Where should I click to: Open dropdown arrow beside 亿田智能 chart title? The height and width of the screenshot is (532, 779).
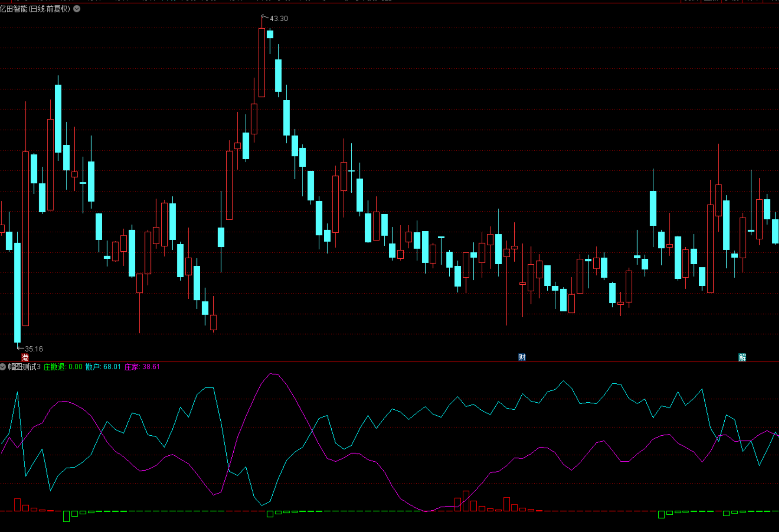tap(77, 9)
